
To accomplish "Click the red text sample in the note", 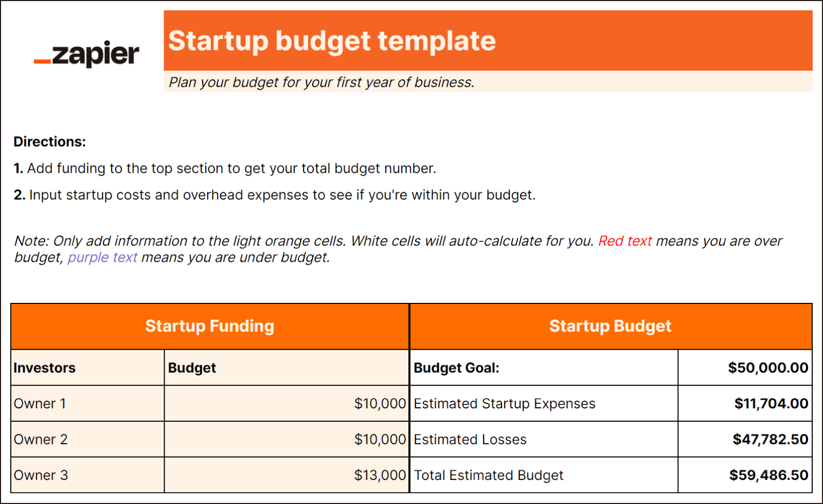I will (x=625, y=241).
